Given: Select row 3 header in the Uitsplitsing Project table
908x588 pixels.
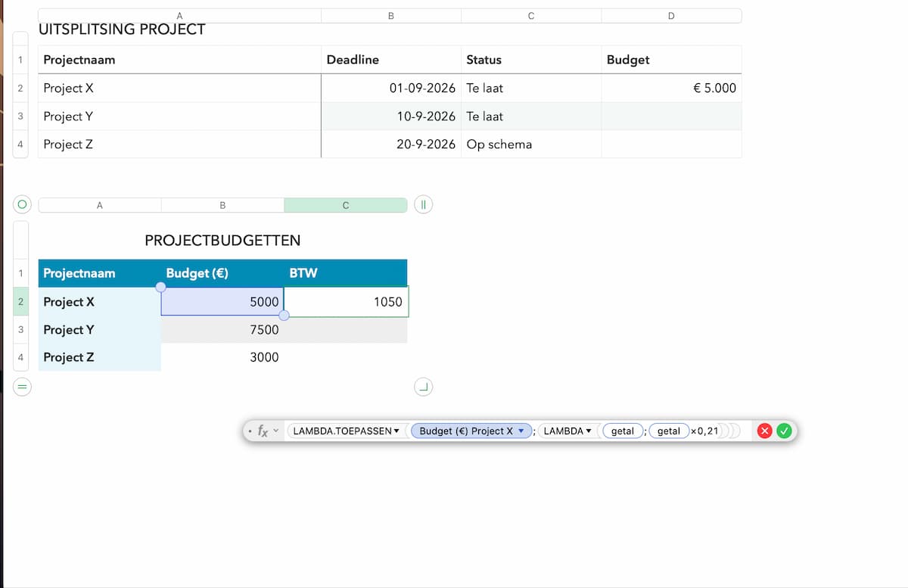Looking at the screenshot, I should click(20, 116).
